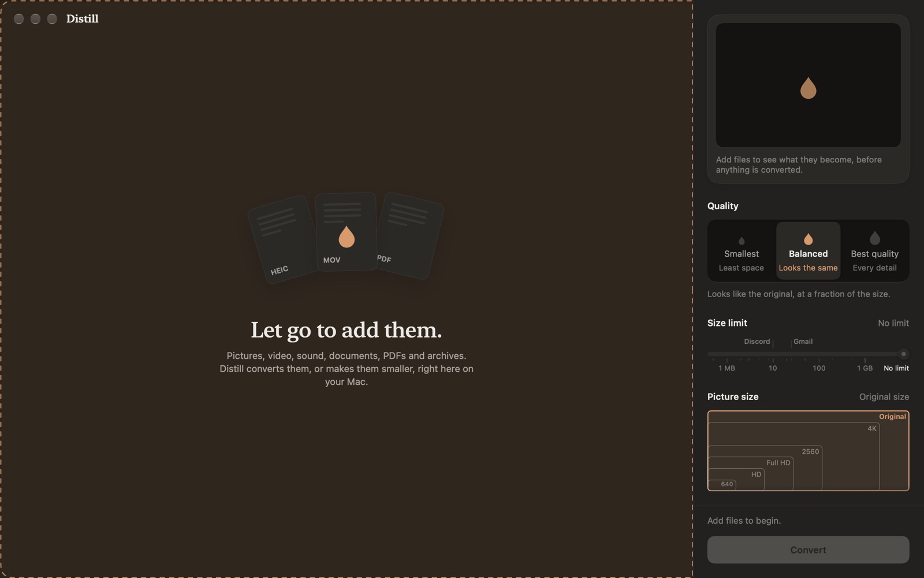Click the Original size value label
Screen dimensions: 924x578
tap(884, 397)
